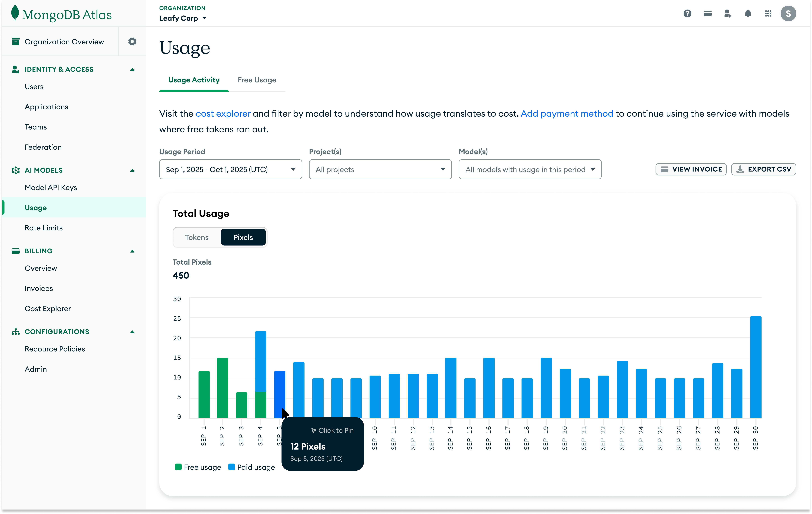The image size is (812, 514).
Task: Open the apps grid icon
Action: pyautogui.click(x=768, y=13)
